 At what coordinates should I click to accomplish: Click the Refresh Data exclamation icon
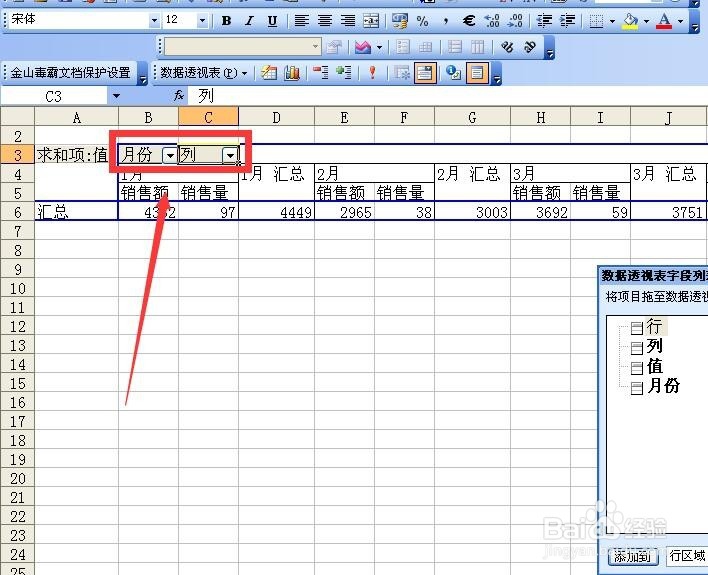tap(372, 73)
